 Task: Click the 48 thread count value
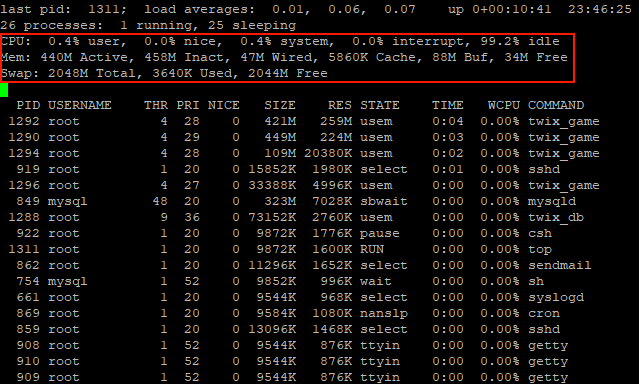(x=160, y=201)
